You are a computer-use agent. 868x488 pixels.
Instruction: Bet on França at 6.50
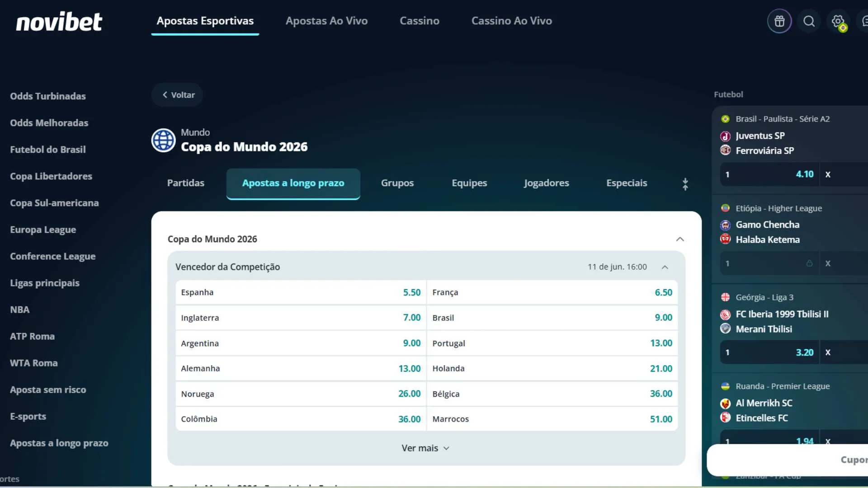[552, 292]
